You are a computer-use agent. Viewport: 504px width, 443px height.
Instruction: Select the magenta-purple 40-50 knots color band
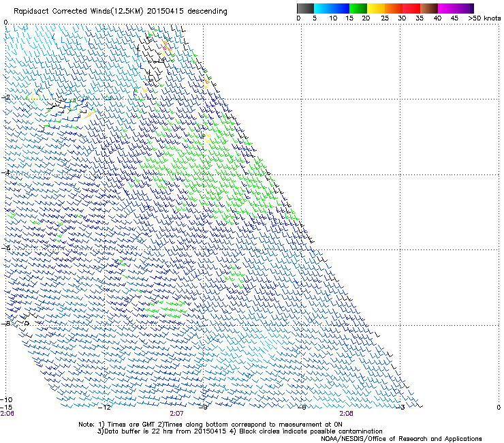pos(456,8)
